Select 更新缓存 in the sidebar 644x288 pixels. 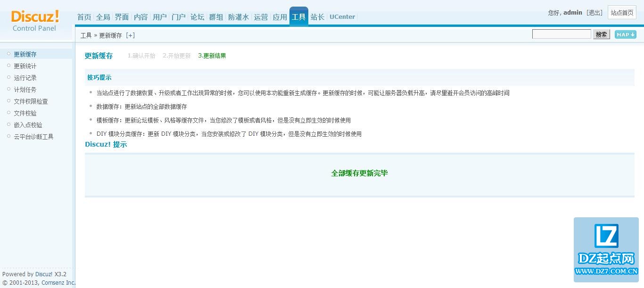click(25, 54)
